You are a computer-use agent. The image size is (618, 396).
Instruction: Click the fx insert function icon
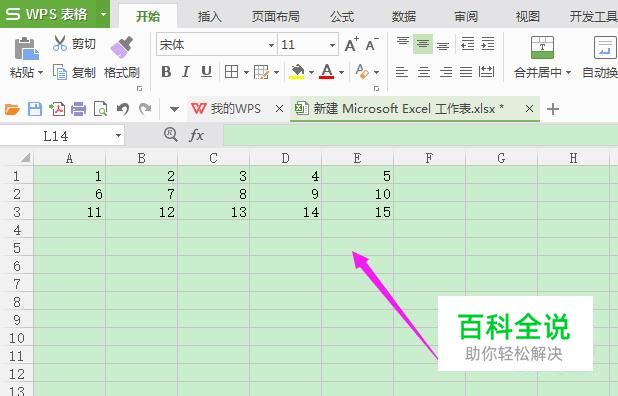pos(196,136)
